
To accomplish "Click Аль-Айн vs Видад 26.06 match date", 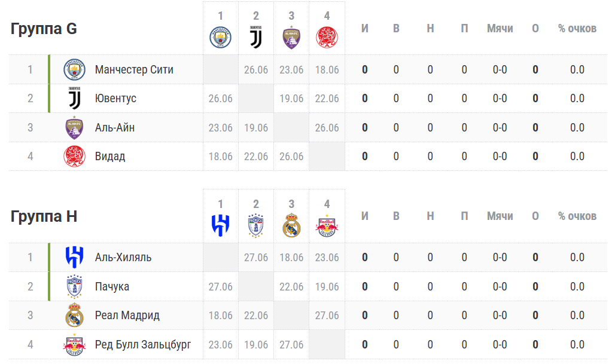I will pyautogui.click(x=327, y=128).
